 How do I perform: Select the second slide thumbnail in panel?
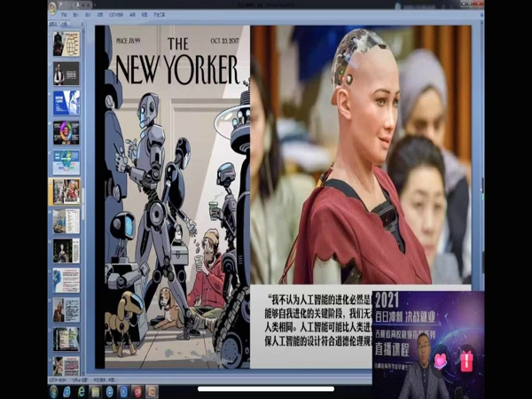(x=66, y=74)
